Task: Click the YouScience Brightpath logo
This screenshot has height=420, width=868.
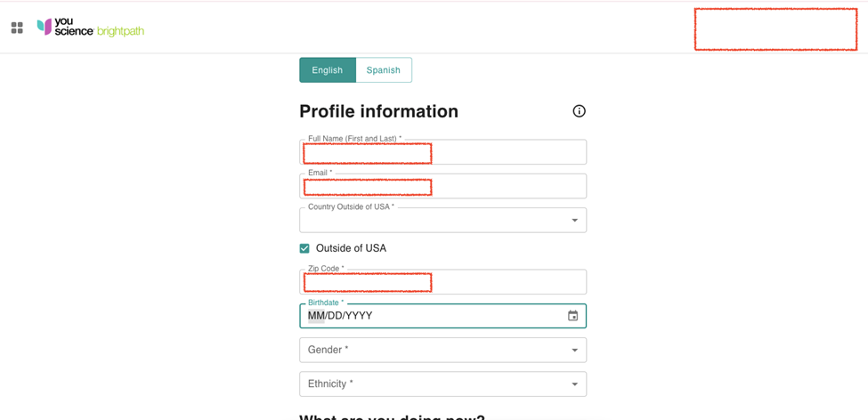Action: [x=90, y=28]
